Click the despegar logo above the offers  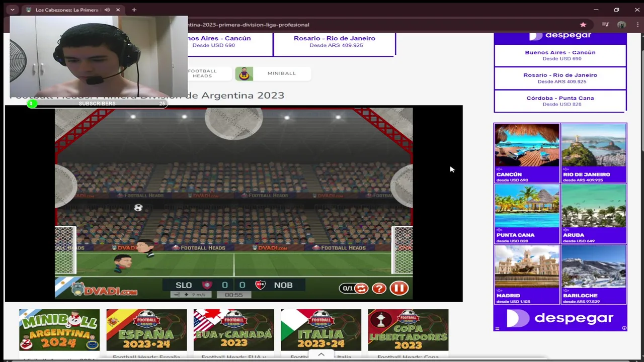(560, 36)
